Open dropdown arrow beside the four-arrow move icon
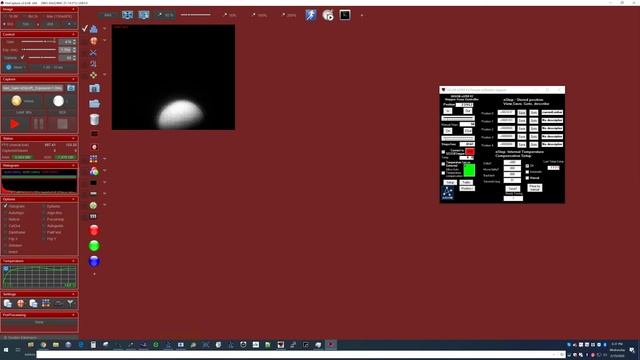Screen dimensions: 640x360 click(104, 75)
